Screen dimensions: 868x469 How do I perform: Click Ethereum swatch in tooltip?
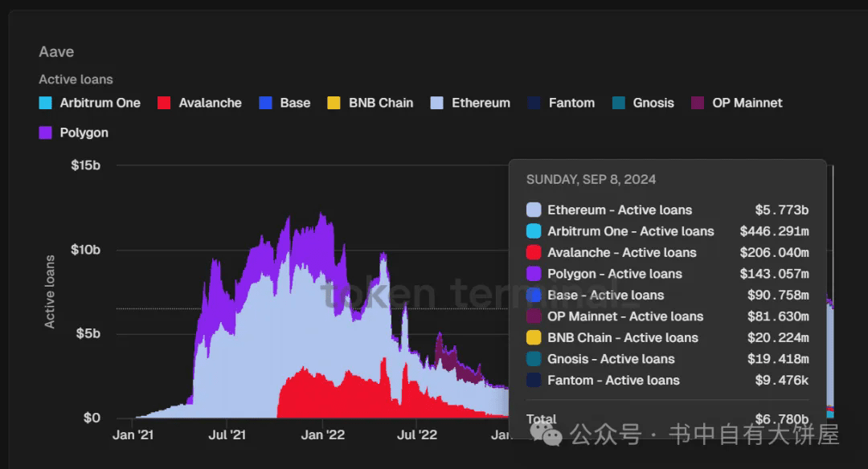(534, 210)
